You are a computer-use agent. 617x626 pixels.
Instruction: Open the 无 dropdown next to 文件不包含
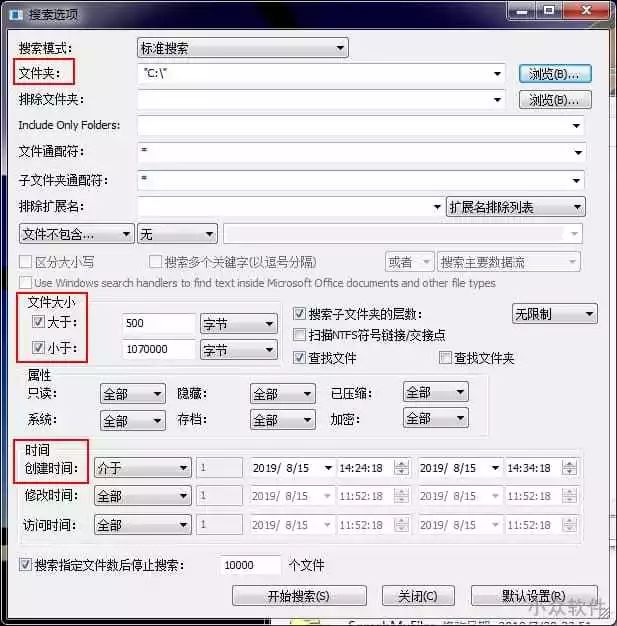click(177, 234)
